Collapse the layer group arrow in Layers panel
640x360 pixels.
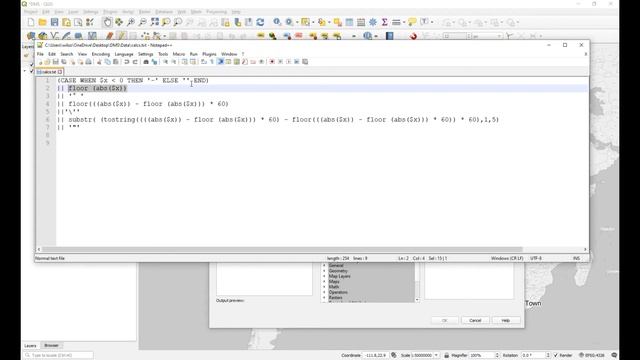(25, 71)
